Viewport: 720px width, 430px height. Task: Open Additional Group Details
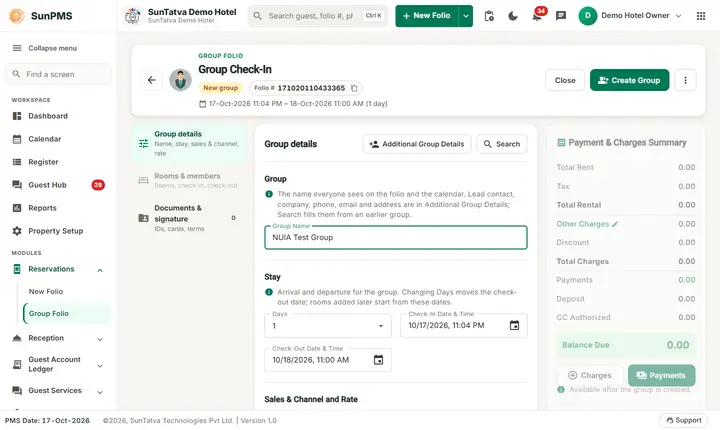click(x=417, y=144)
